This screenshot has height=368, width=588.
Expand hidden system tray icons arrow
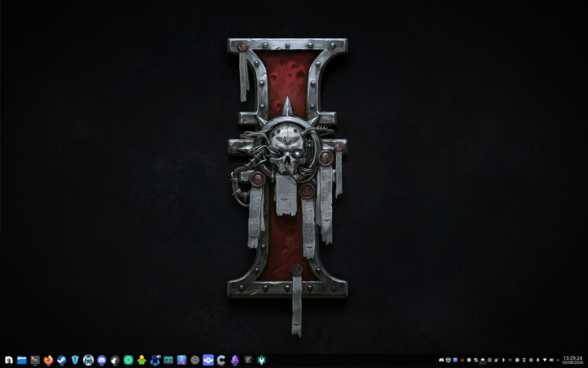point(558,360)
